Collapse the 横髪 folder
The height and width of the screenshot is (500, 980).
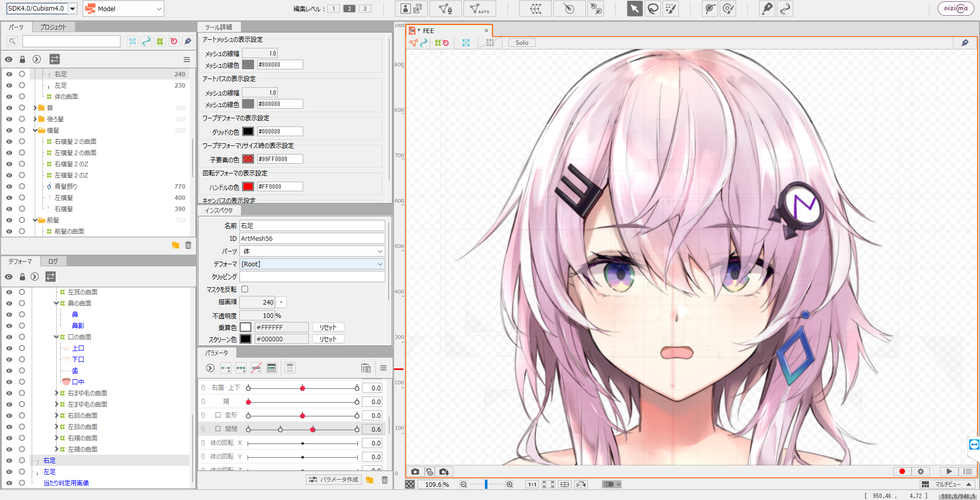click(35, 130)
